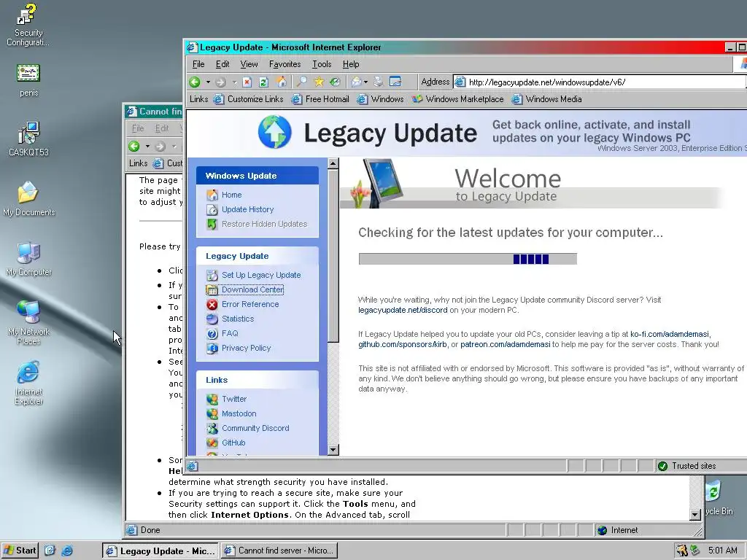
Task: Click the Stop page loading icon
Action: point(247,82)
